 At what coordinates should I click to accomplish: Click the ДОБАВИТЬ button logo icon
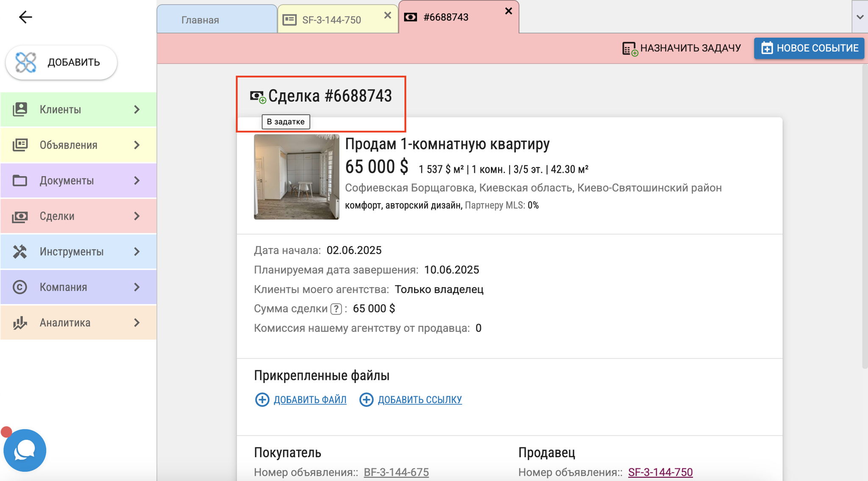coord(26,62)
